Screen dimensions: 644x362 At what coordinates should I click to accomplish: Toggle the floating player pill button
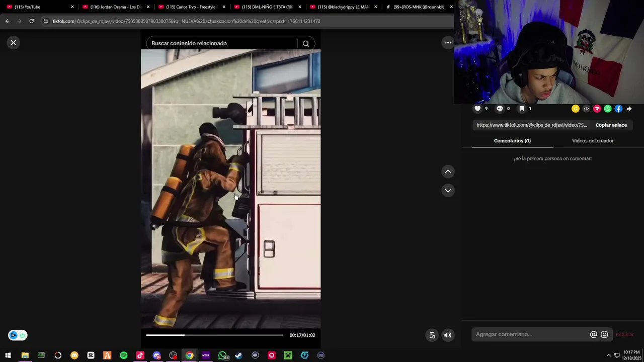(x=18, y=335)
